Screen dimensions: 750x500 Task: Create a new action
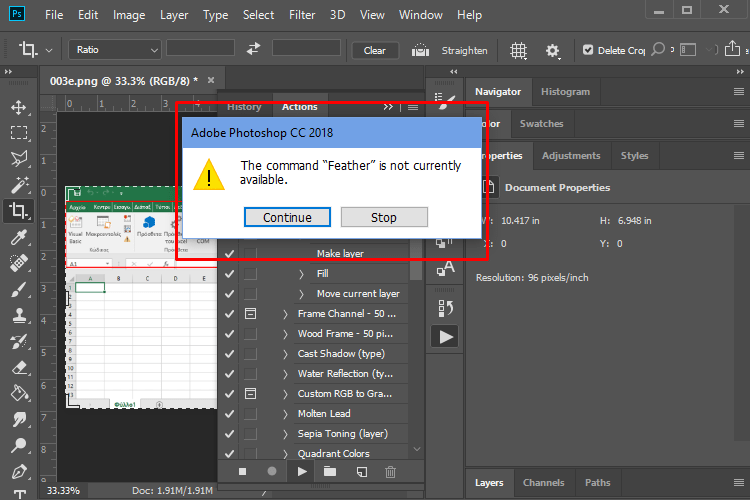point(362,472)
